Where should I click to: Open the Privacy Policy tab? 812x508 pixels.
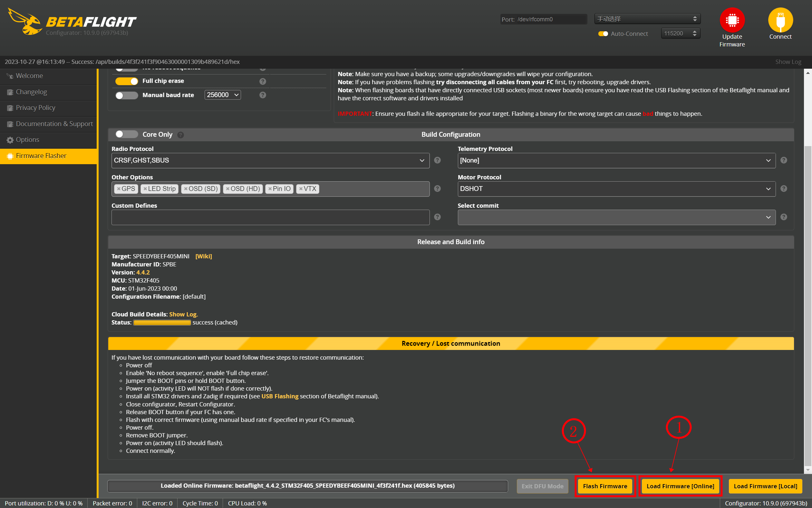point(48,108)
